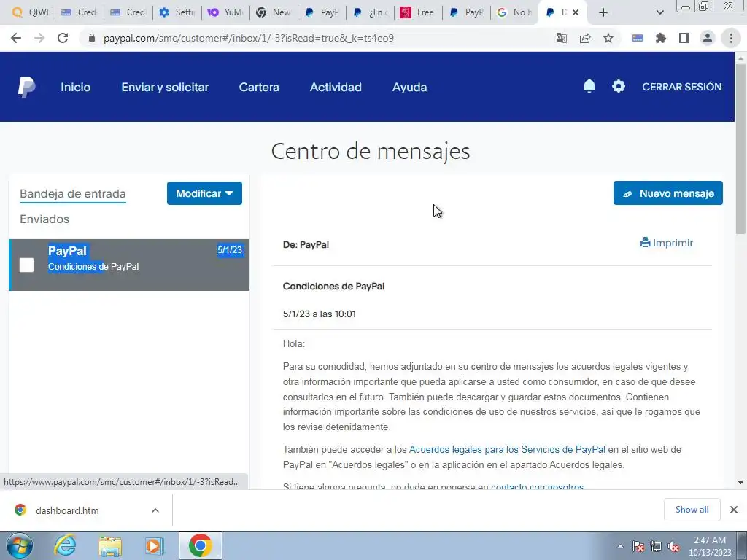Switch to the ¿En c PayPal tab
The image size is (747, 560).
tap(370, 12)
